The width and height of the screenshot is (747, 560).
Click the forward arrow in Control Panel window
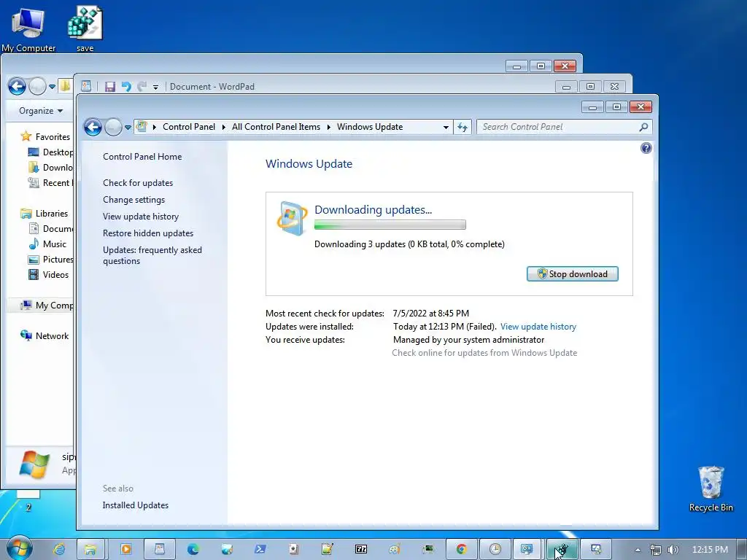point(113,127)
